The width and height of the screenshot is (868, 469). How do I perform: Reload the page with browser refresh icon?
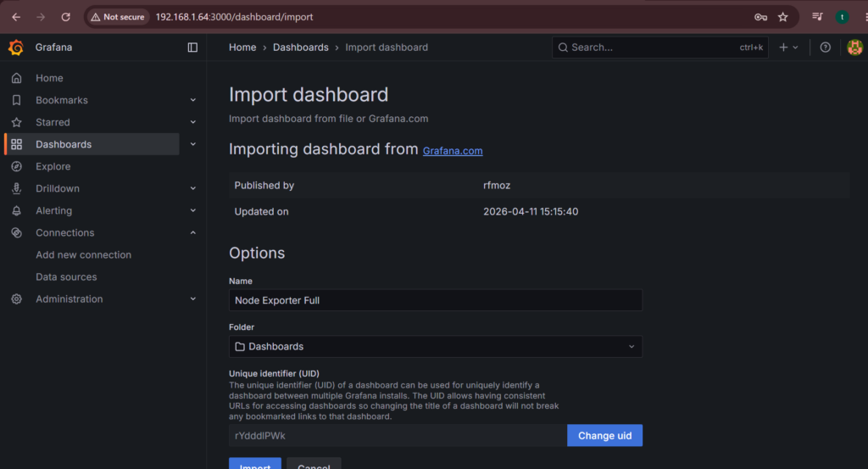(65, 17)
